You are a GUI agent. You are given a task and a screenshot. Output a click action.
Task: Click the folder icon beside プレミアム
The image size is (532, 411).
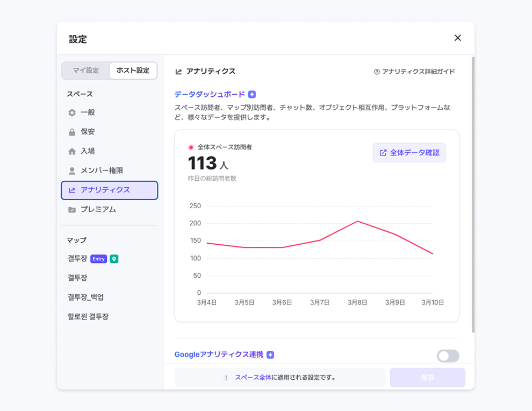tap(72, 210)
